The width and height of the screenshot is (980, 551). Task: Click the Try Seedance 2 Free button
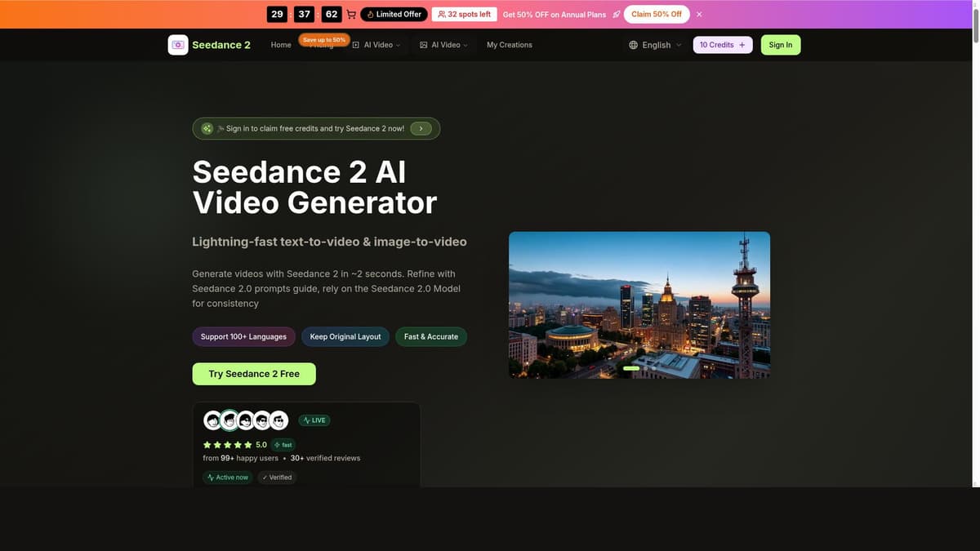[x=254, y=373]
